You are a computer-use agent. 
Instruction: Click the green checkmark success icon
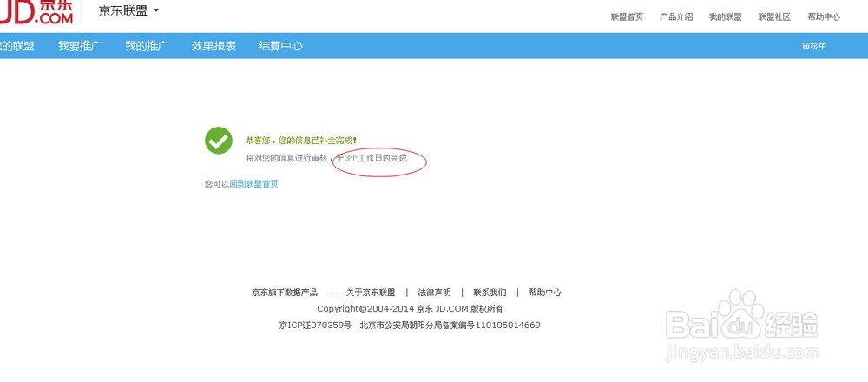coord(219,141)
